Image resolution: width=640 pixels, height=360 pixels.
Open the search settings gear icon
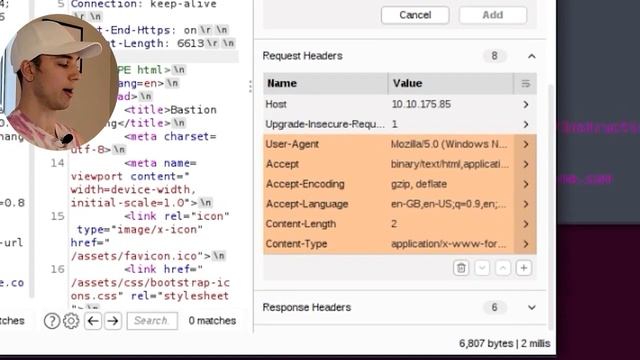click(x=71, y=321)
